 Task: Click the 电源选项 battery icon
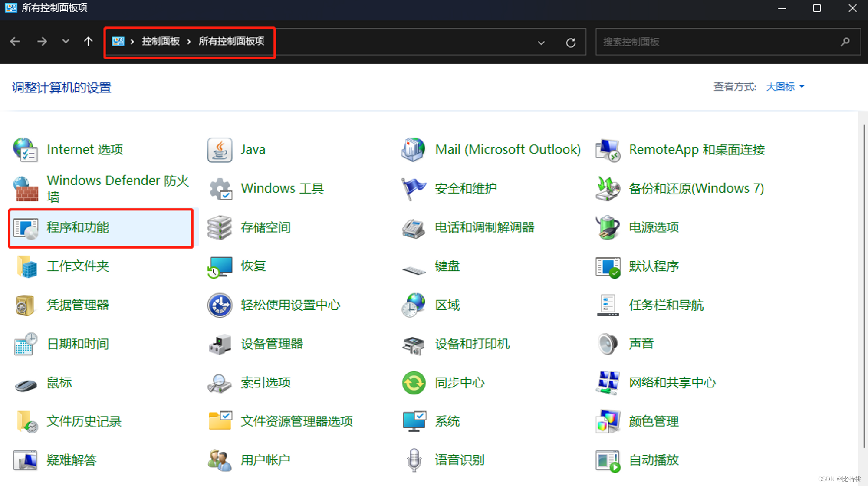pyautogui.click(x=608, y=227)
